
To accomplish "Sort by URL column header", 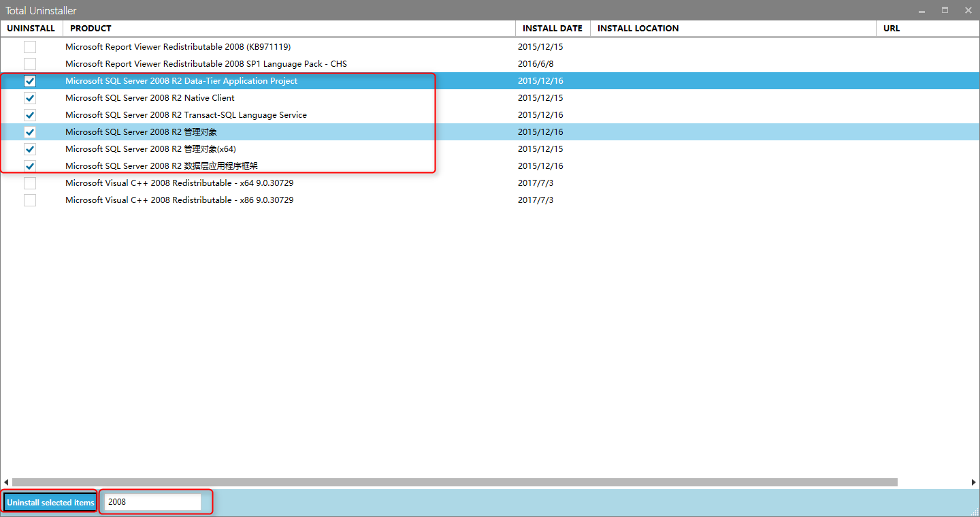I will click(x=928, y=29).
